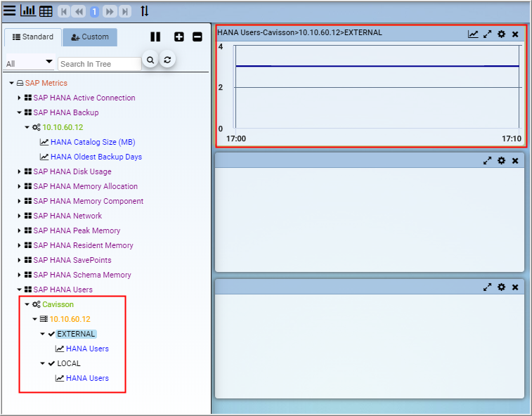This screenshot has height=416, width=532.
Task: Select SAP HANA Network label
Action: [x=67, y=216]
